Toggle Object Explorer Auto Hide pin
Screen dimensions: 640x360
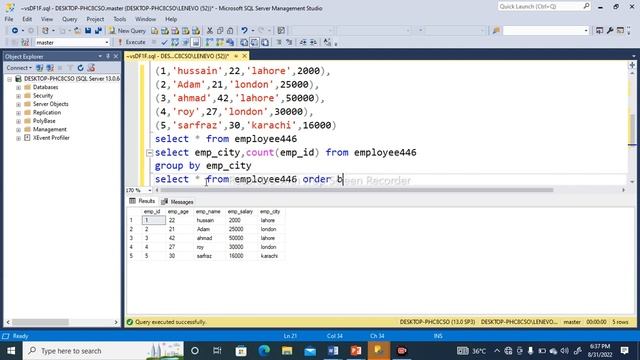[108, 56]
